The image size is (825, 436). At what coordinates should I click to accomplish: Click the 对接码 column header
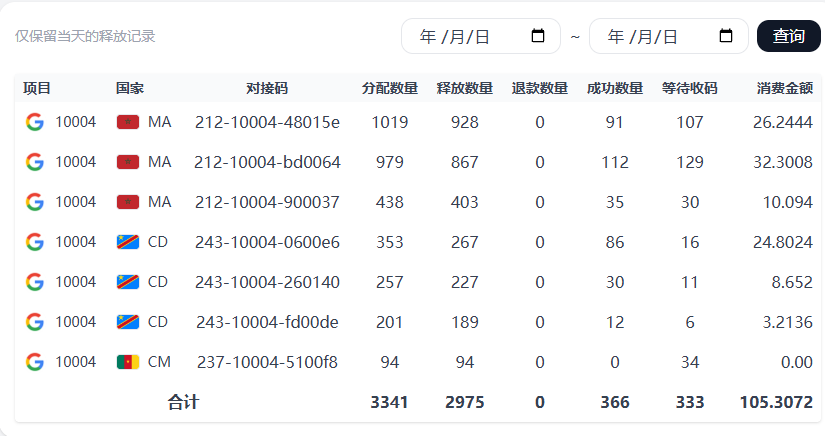coord(267,88)
